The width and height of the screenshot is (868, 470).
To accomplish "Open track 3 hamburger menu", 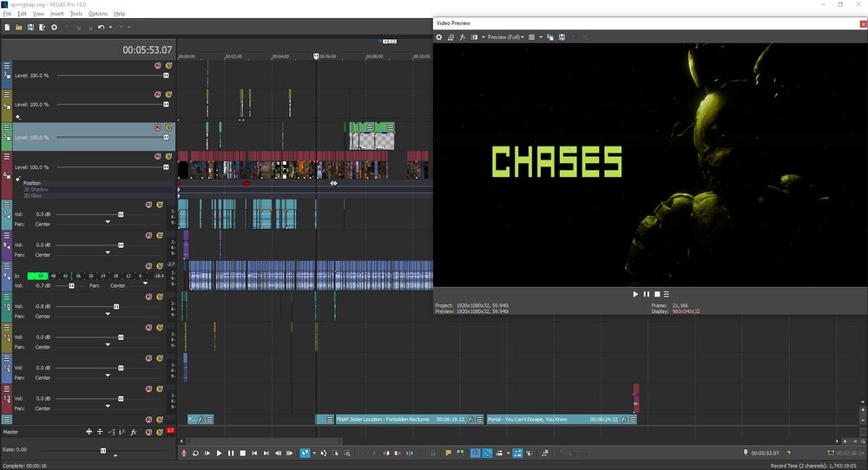I will (x=7, y=65).
